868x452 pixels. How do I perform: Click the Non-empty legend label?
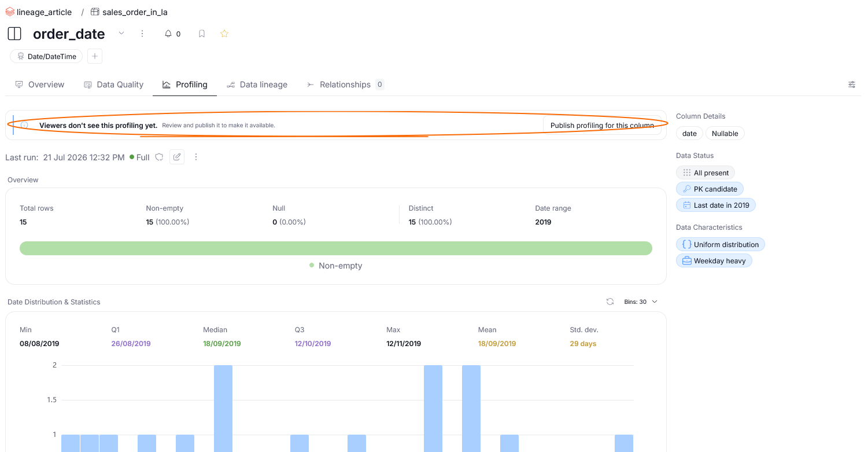[340, 266]
